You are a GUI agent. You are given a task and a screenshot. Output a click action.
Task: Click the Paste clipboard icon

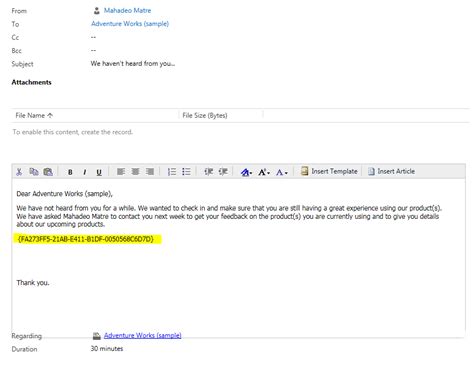point(48,172)
